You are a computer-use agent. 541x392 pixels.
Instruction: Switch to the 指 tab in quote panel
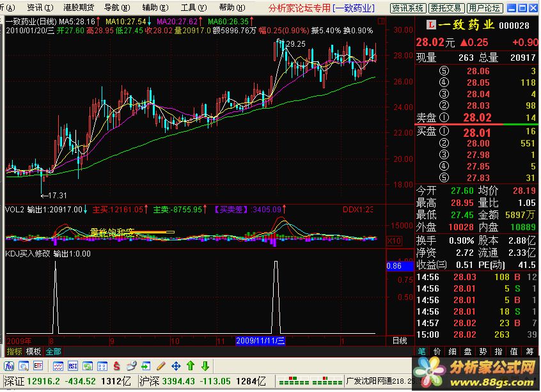(x=498, y=351)
